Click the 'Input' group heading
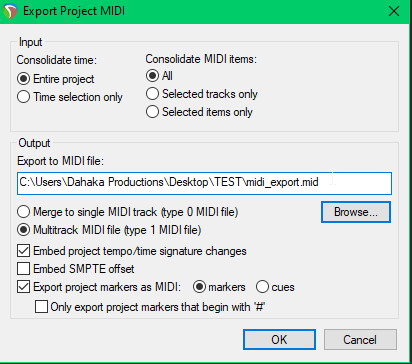This screenshot has width=412, height=364. tap(31, 42)
